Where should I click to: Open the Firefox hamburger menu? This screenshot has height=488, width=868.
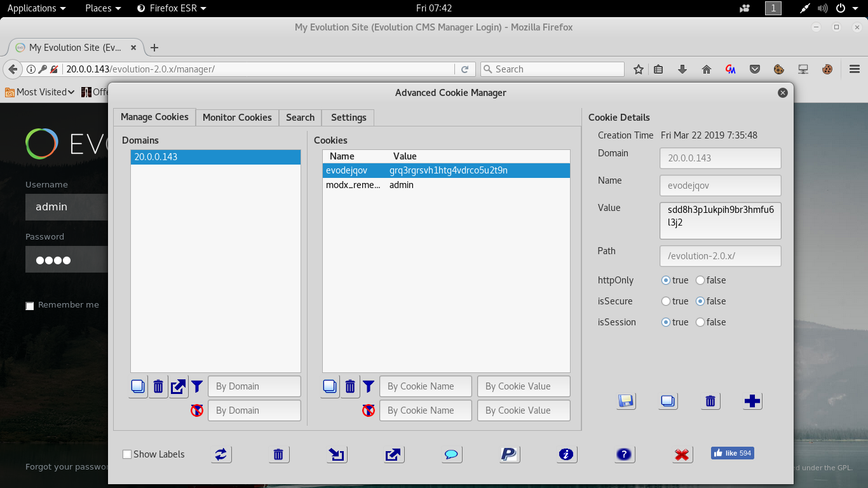[854, 69]
